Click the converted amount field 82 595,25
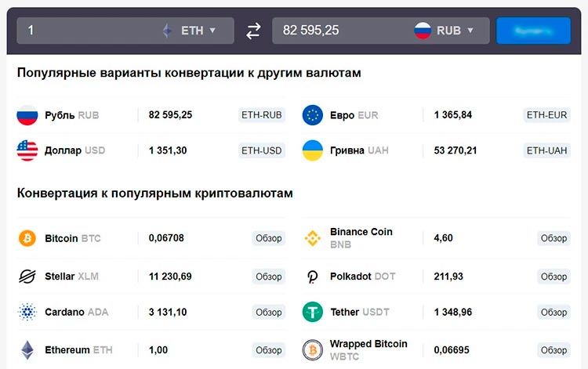 (337, 31)
